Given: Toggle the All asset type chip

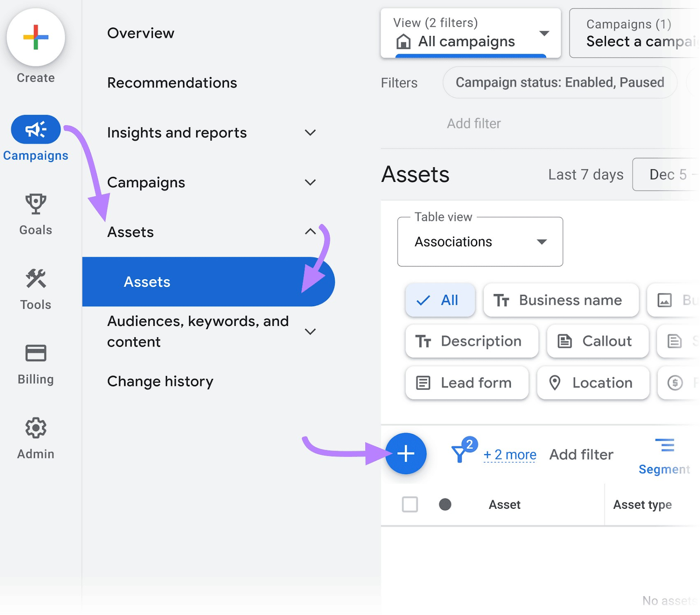Looking at the screenshot, I should [440, 300].
